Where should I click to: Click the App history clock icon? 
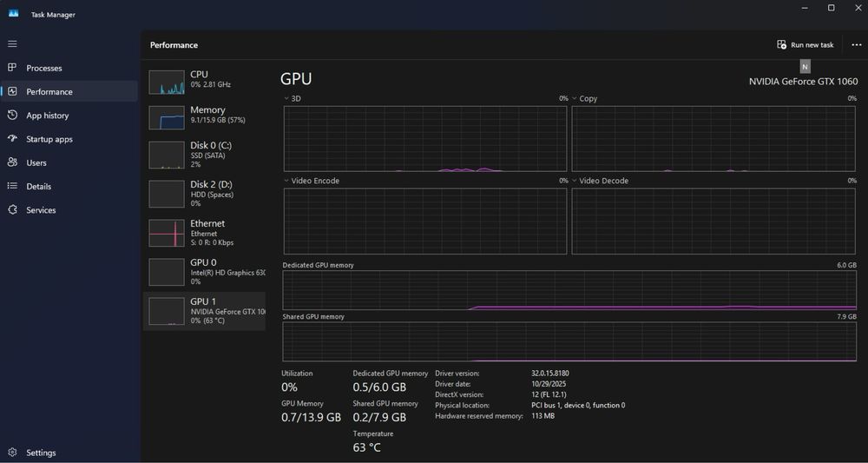coord(12,116)
